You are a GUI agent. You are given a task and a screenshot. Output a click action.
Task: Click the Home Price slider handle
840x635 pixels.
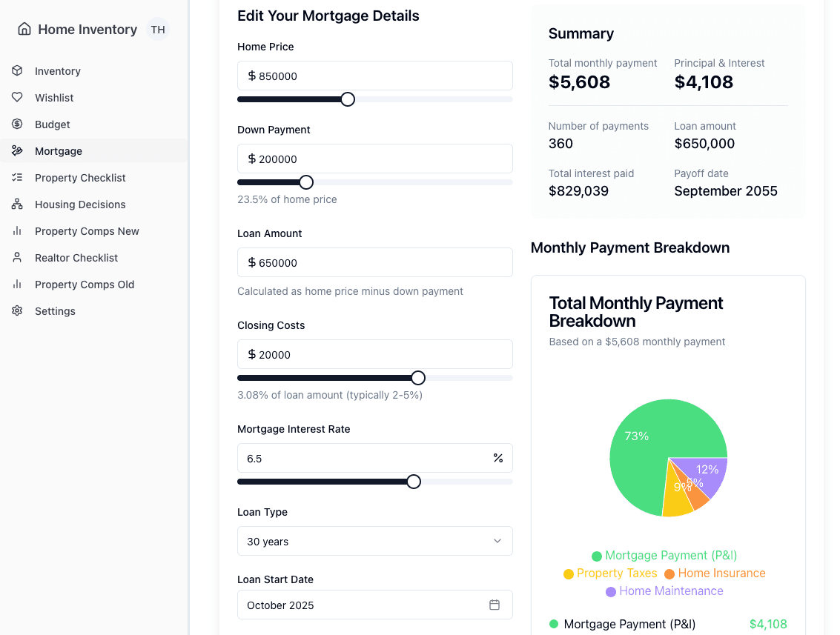coord(348,99)
